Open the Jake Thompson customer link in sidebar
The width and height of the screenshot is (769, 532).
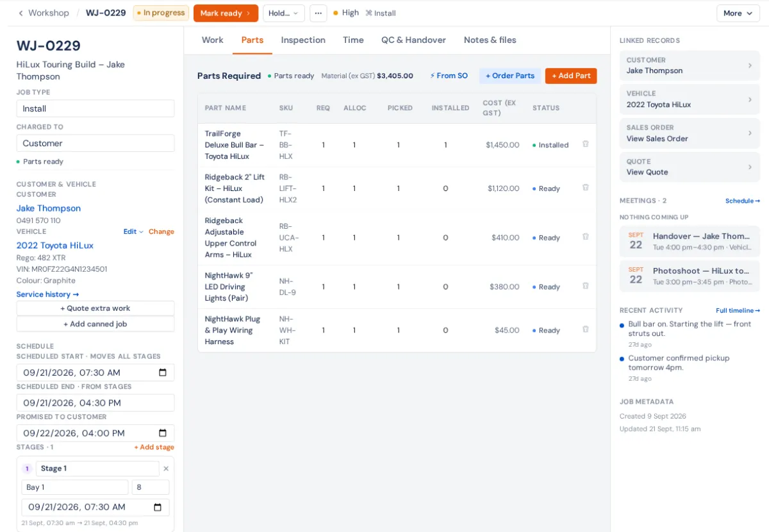(49, 208)
